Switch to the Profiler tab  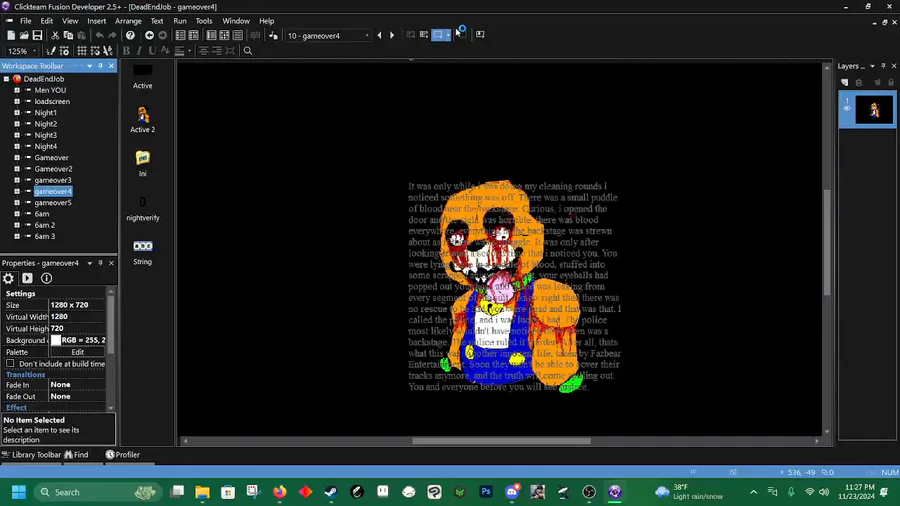[x=123, y=455]
